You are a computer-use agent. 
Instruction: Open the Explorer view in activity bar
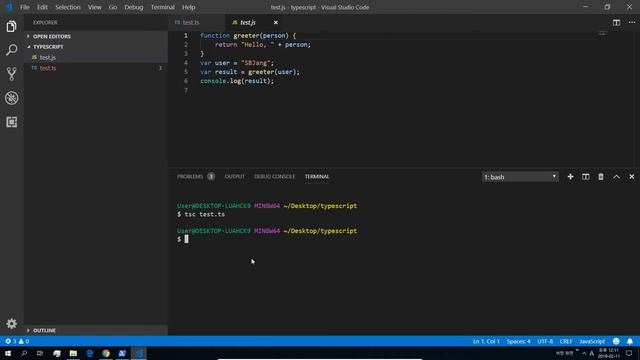[11, 27]
